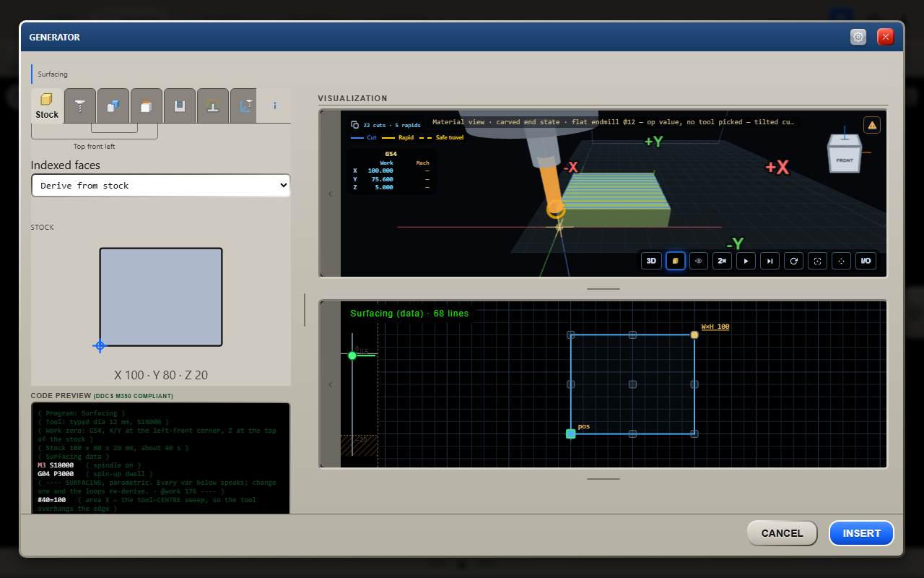Click the X 100 · Y 80 · Z 20 text
Screen dimensions: 924x578
161,375
